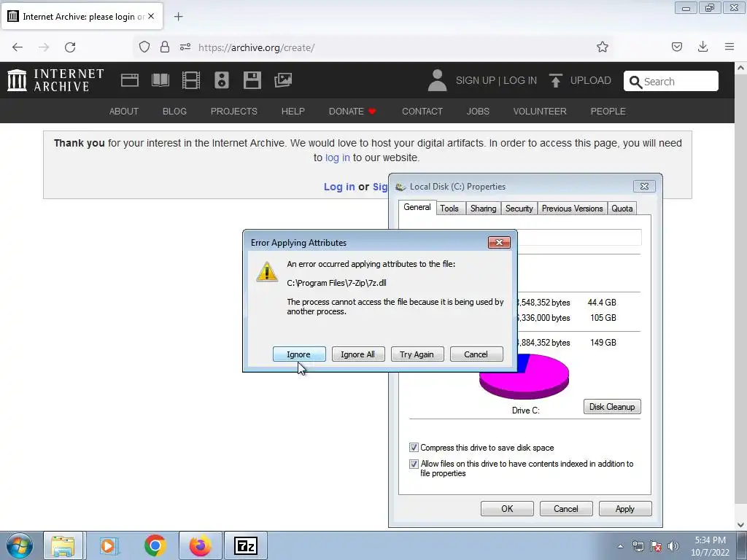Switch to the Sharing tab
Screen dimensions: 747x560
(483, 209)
